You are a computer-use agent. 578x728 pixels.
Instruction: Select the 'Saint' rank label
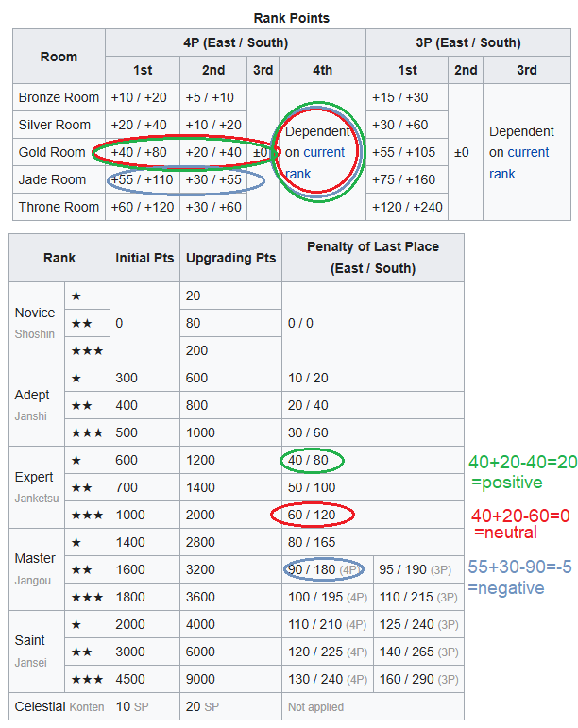[x=29, y=641]
